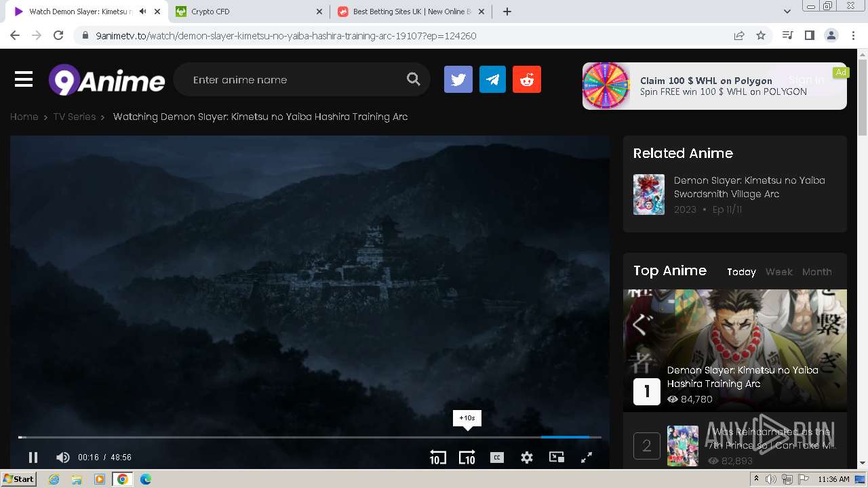Launch Microsoft Edge from taskbar

click(145, 479)
